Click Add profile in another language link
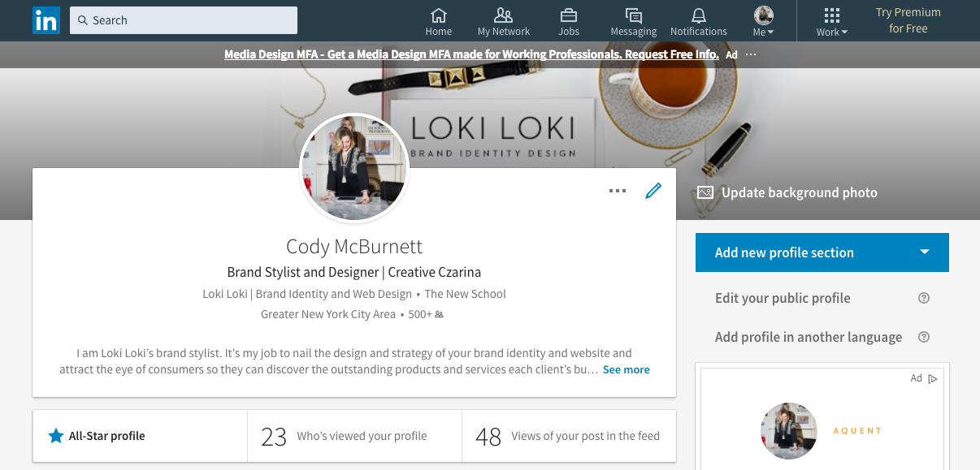 (x=809, y=337)
